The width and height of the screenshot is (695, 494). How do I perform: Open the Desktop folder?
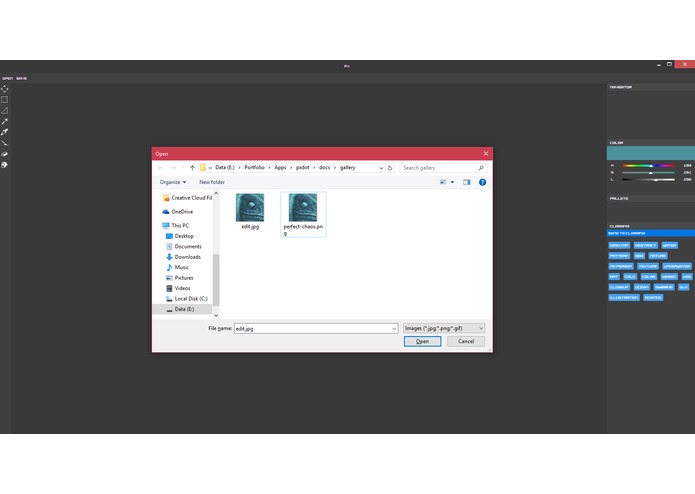(180, 236)
